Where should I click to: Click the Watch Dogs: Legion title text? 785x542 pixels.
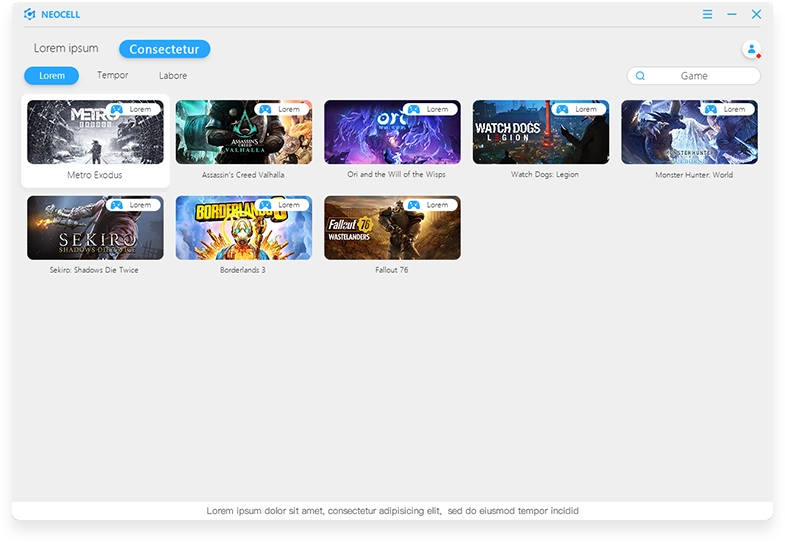point(545,174)
